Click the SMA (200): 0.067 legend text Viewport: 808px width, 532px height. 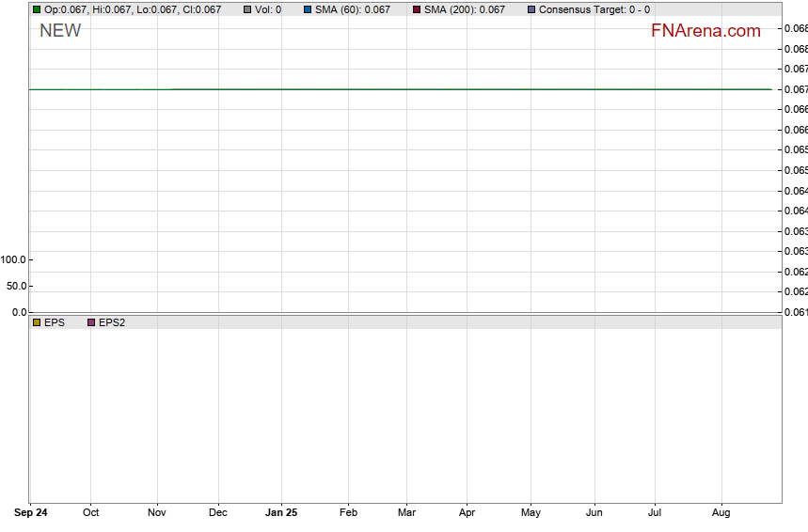(x=464, y=9)
